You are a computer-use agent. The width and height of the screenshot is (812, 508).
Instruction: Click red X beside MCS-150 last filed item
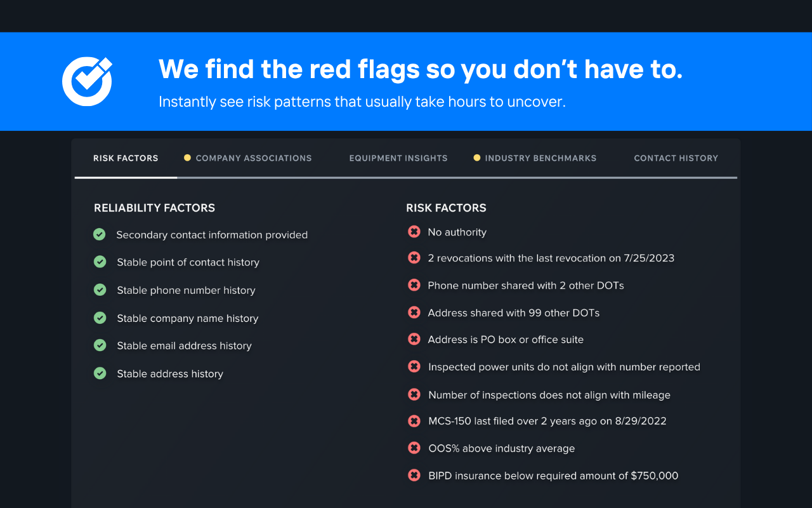coord(414,420)
